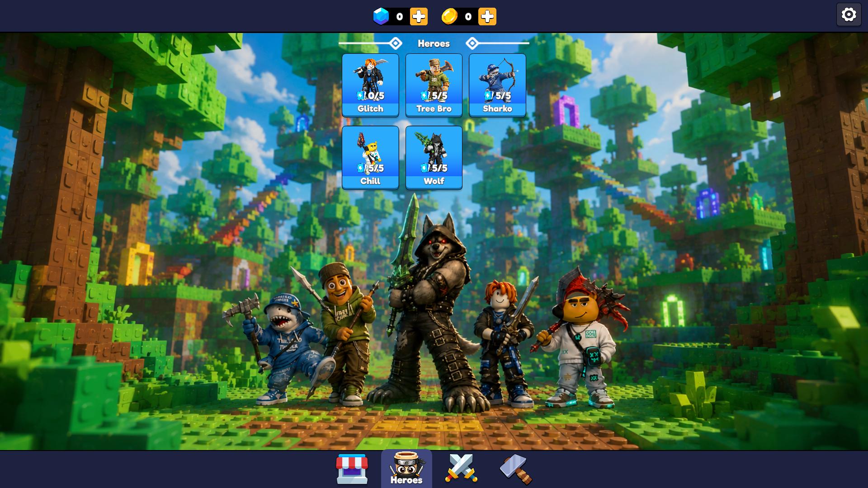868x488 pixels.
Task: Open the crossed swords battle tab
Action: coord(461,468)
